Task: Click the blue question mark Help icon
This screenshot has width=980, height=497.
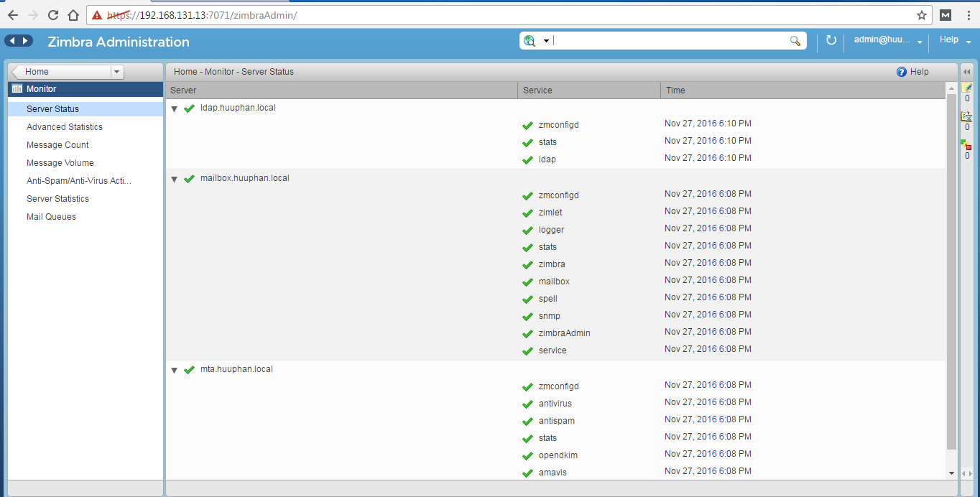Action: point(902,72)
